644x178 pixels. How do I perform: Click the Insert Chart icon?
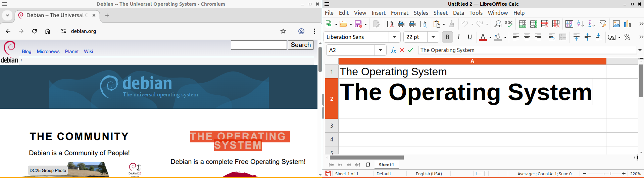tap(628, 24)
